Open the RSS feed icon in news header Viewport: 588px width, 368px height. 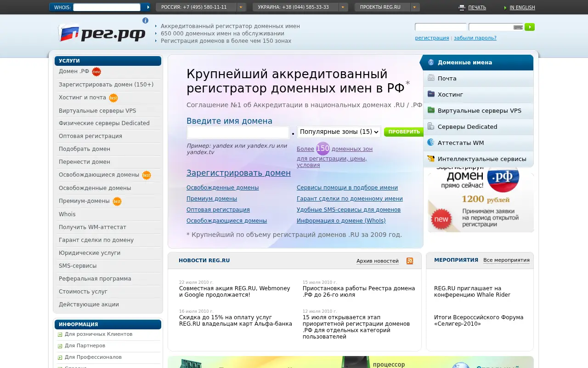point(410,261)
